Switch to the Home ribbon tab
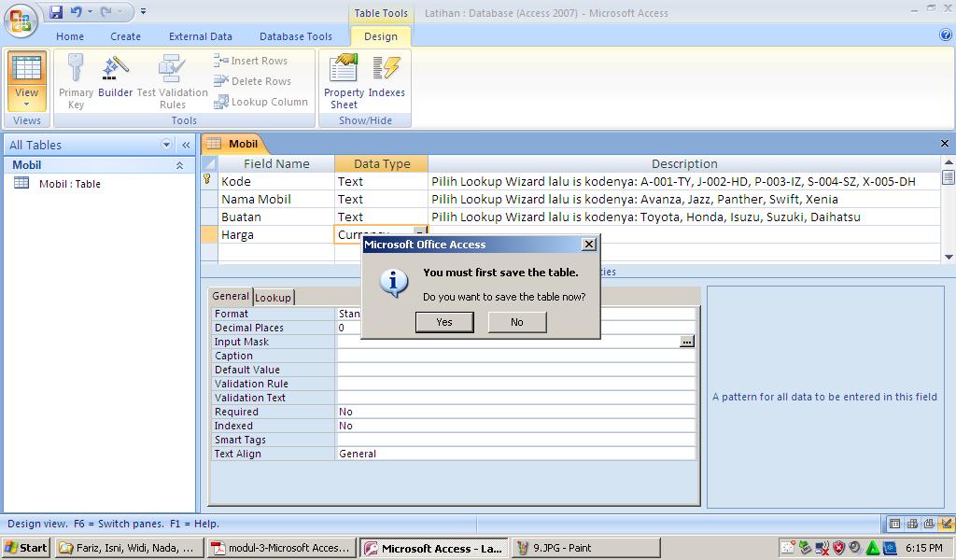The width and height of the screenshot is (956, 560). pyautogui.click(x=70, y=36)
